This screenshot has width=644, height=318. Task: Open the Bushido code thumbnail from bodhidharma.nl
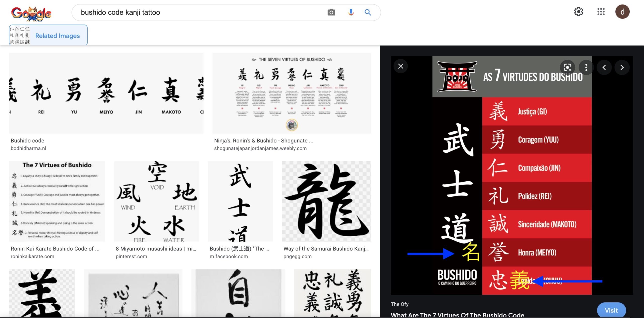[106, 93]
